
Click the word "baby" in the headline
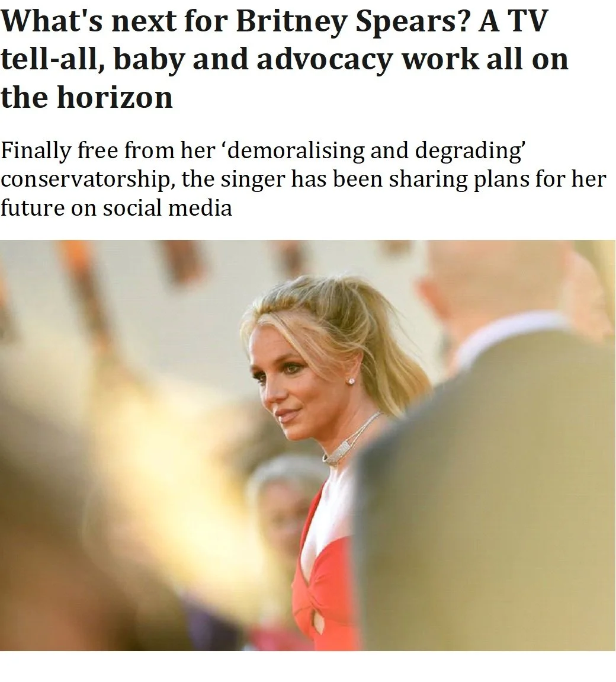tap(149, 60)
